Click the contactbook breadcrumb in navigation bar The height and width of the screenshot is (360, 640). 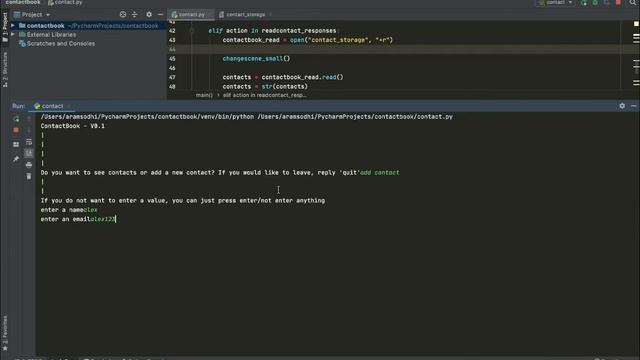tap(23, 2)
